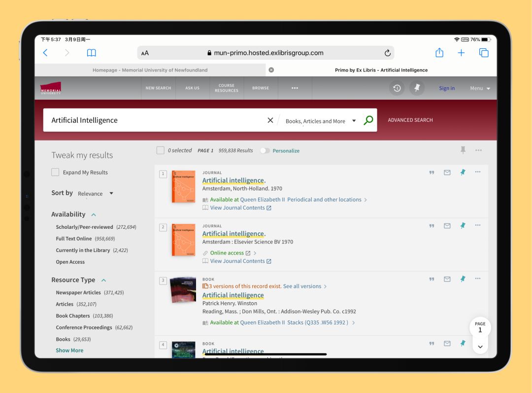Open more actions for result 1
Image resolution: width=532 pixels, height=393 pixels.
[478, 172]
